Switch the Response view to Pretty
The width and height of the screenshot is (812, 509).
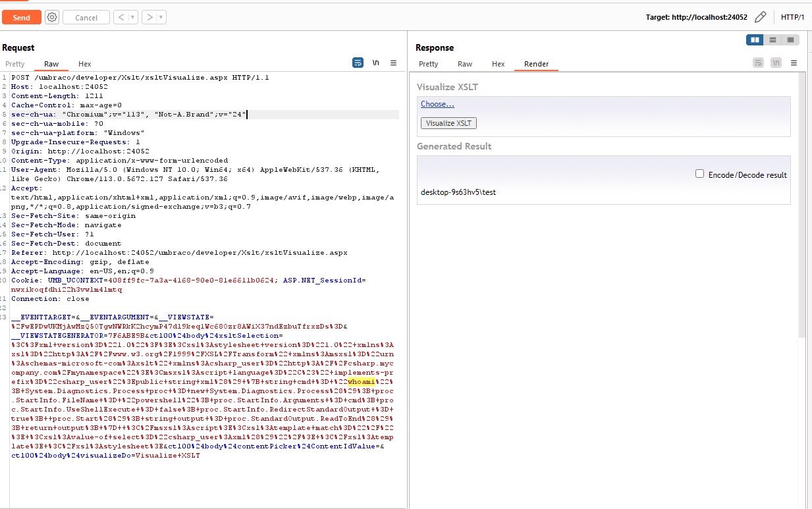tap(428, 64)
